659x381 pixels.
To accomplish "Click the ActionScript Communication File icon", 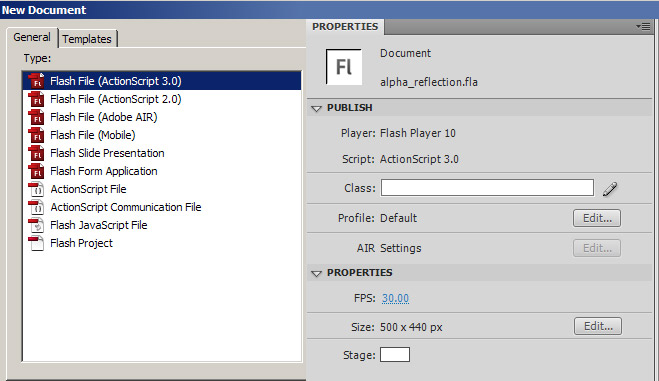I will pyautogui.click(x=36, y=207).
